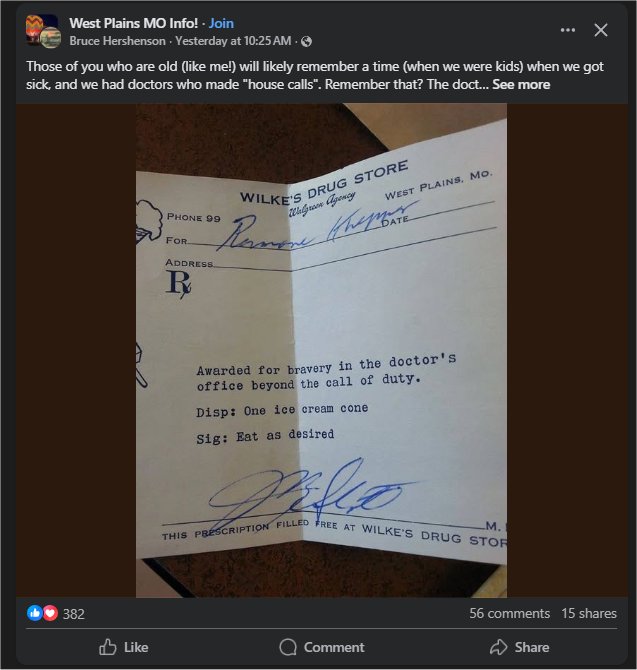
Task: Open the Yesterday at 10:25 AM timestamp
Action: 233,41
